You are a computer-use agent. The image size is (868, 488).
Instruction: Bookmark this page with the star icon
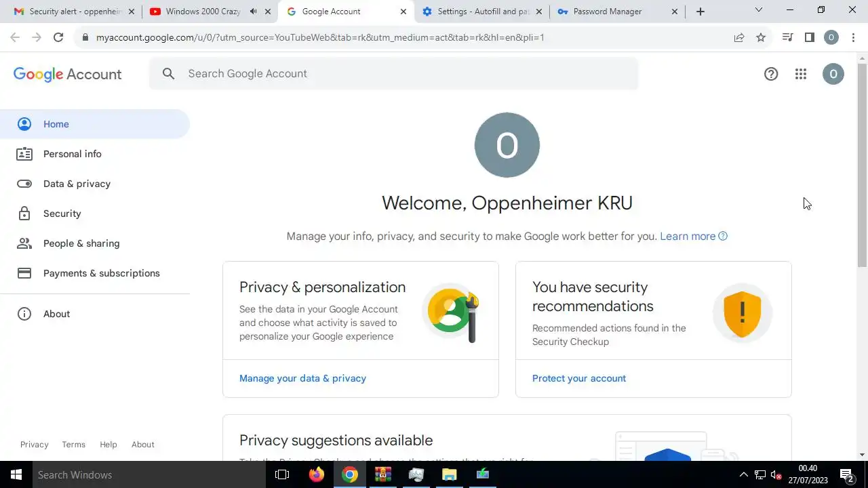(761, 37)
